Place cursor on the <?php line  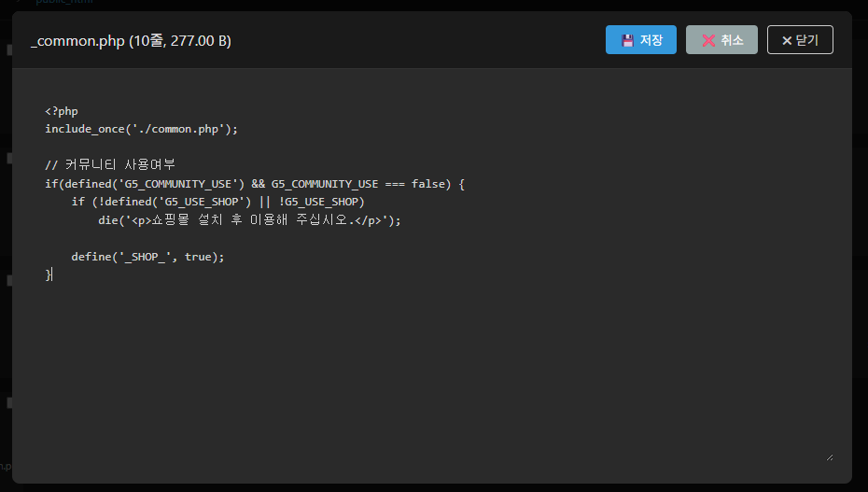pyautogui.click(x=62, y=111)
